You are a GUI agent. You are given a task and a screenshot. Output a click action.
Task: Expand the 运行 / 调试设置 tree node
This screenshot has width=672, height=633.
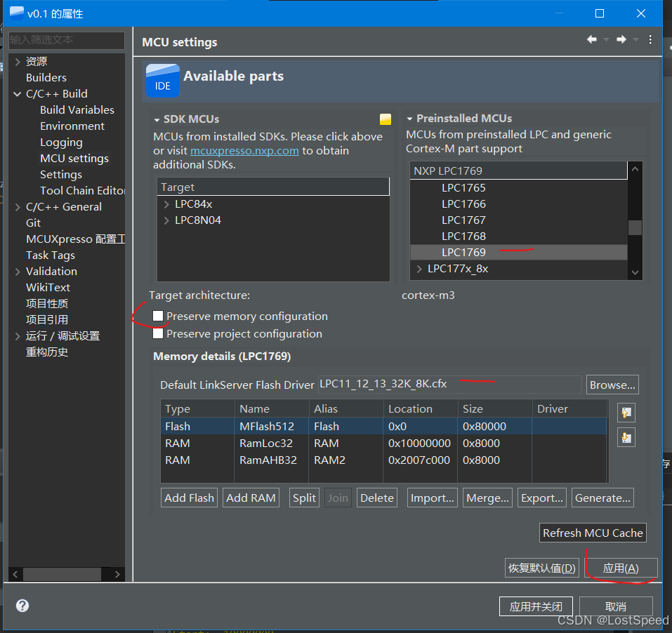[18, 336]
